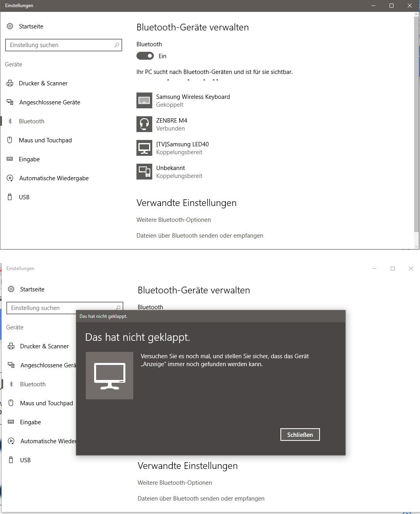The image size is (420, 514).
Task: Select the [TV]Samsung LED40 device name
Action: pyautogui.click(x=182, y=144)
